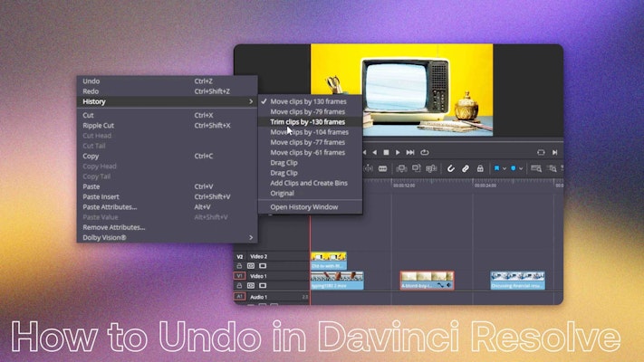Choose Ripple Cut from the menu

coord(99,125)
